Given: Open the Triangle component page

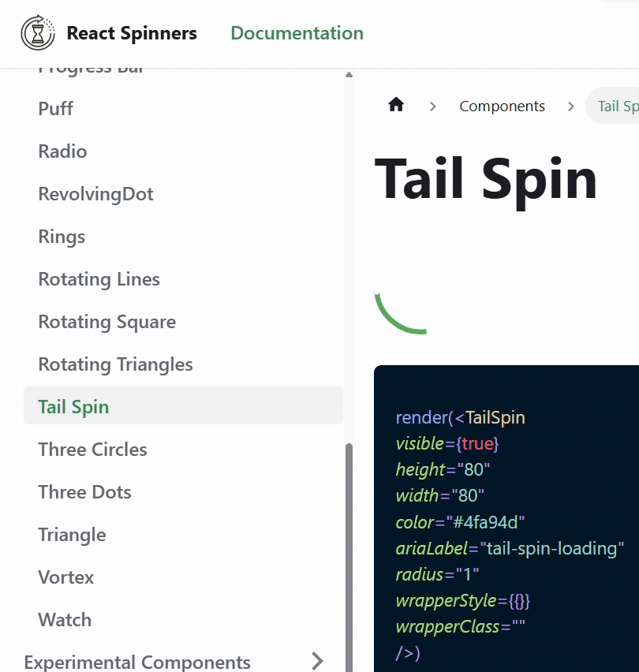Looking at the screenshot, I should click(72, 535).
